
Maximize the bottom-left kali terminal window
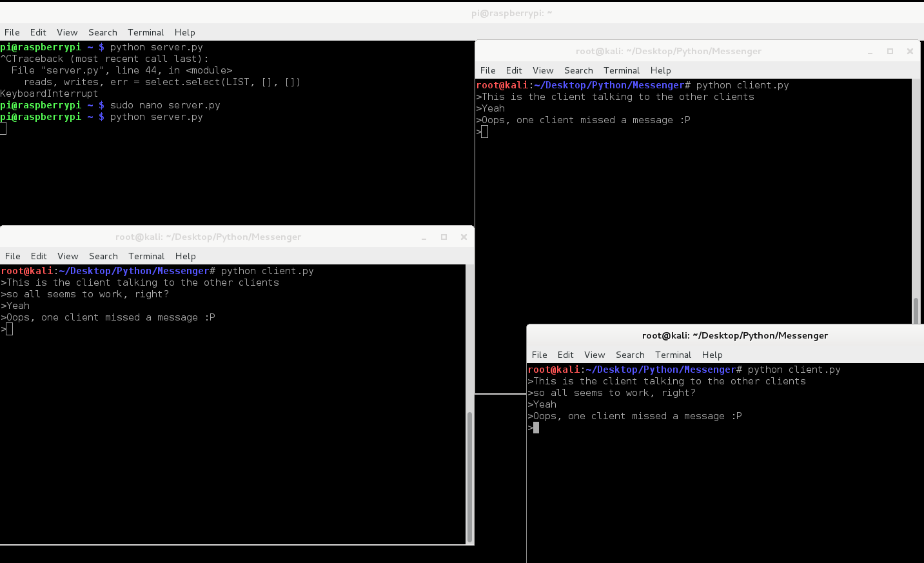coord(444,237)
